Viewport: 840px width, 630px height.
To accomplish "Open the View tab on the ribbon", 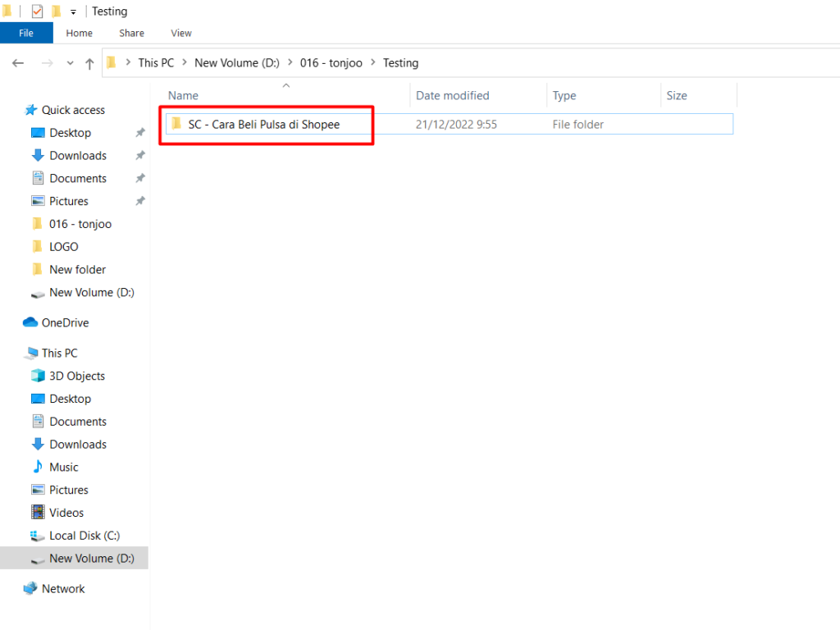I will 180,33.
